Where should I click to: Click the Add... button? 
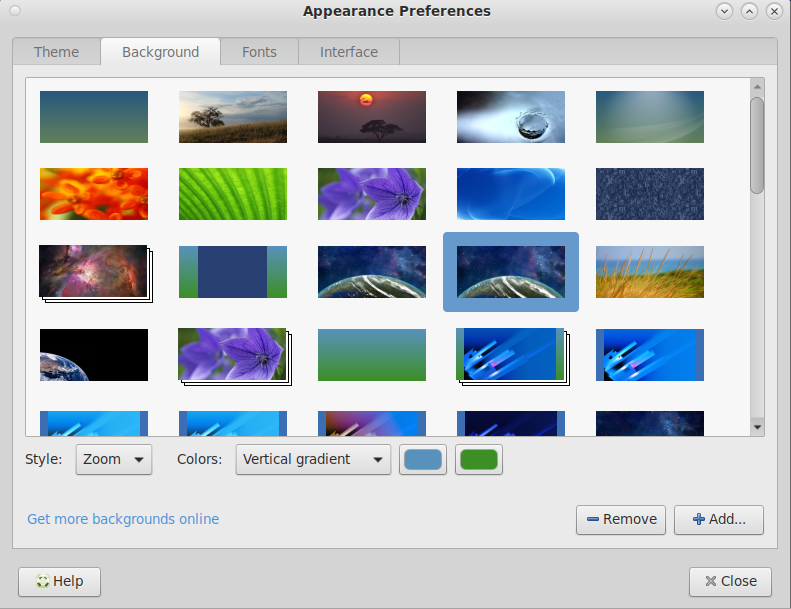tap(719, 519)
